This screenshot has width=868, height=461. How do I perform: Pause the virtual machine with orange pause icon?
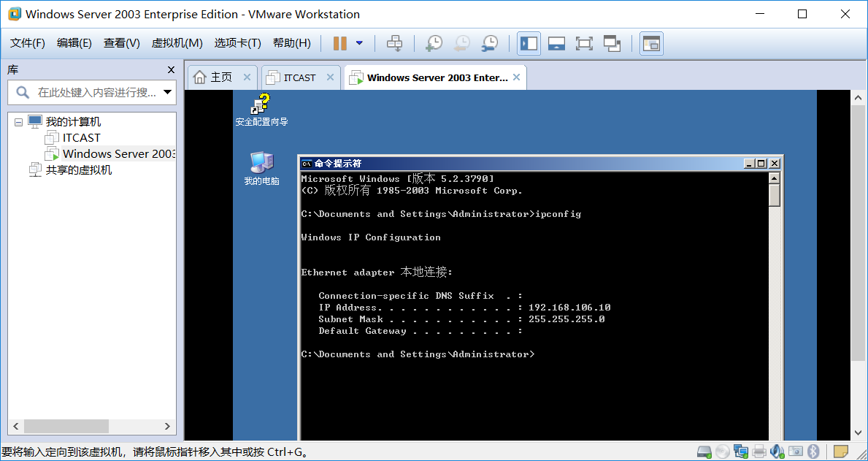click(x=340, y=43)
